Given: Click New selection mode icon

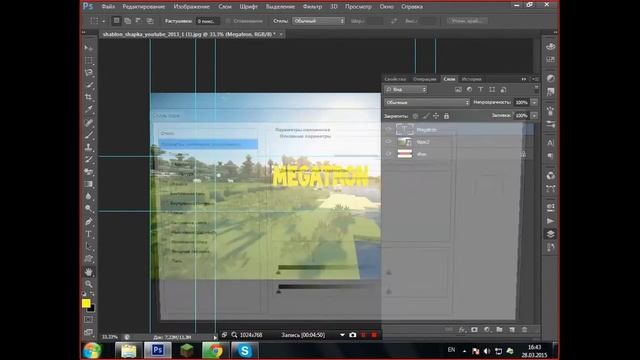Looking at the screenshot, I should point(117,21).
